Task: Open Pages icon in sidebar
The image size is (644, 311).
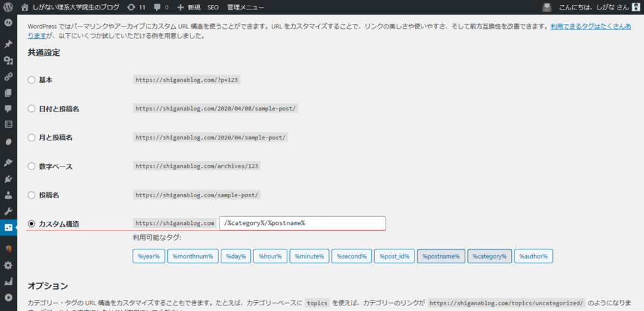Action: (x=8, y=92)
